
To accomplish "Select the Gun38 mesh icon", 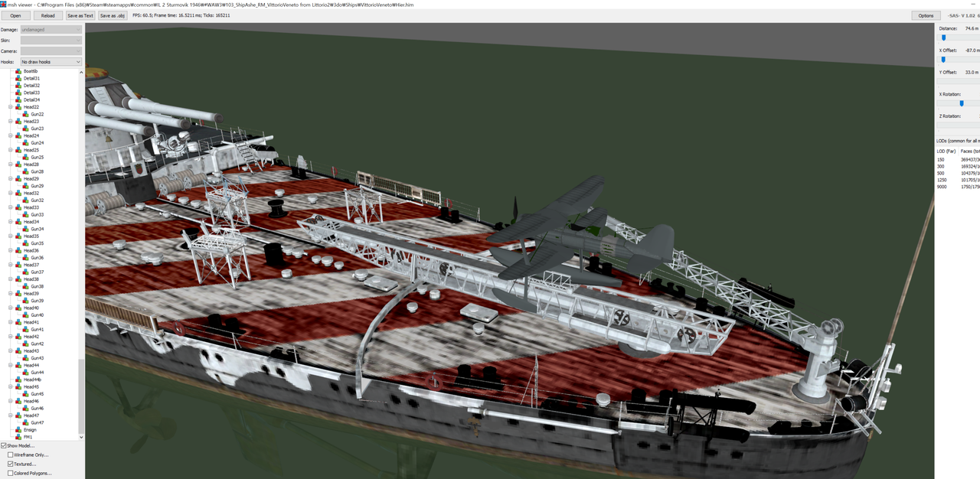I will point(26,286).
